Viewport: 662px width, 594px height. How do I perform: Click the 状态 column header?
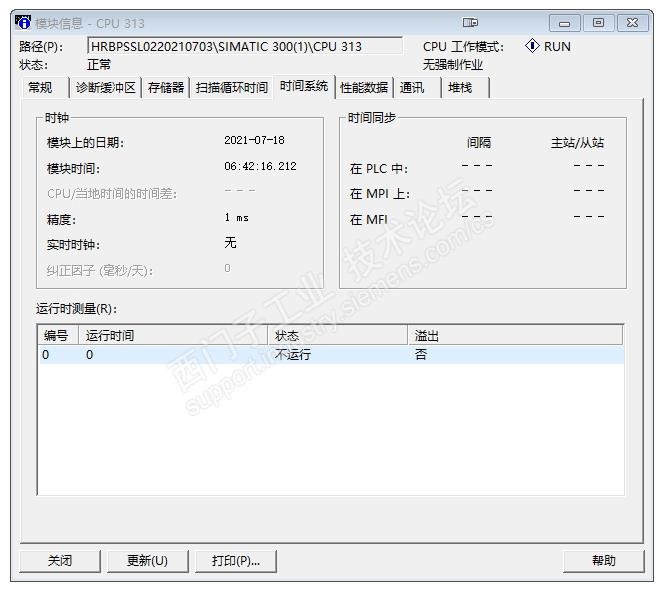click(338, 336)
